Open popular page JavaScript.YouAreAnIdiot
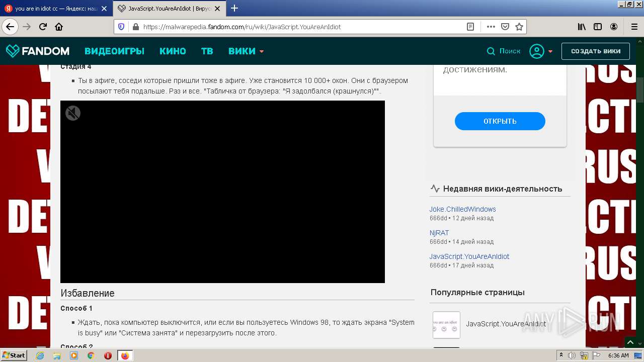The image size is (644, 362). point(506,324)
